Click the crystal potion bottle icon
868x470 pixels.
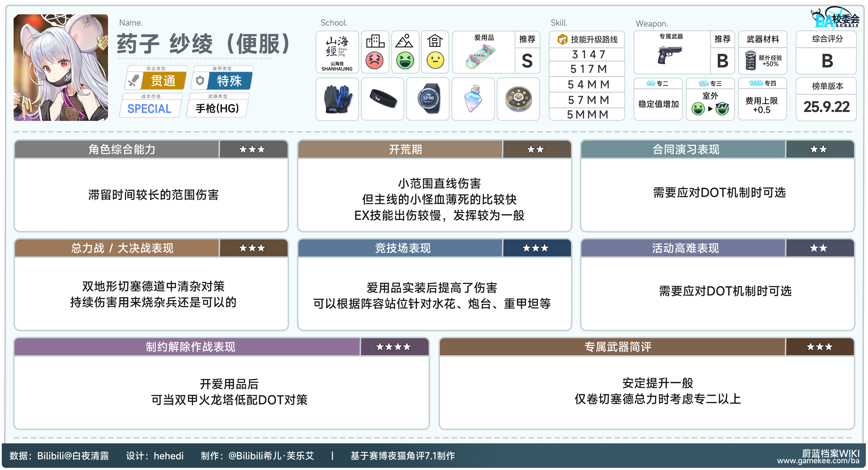click(473, 98)
